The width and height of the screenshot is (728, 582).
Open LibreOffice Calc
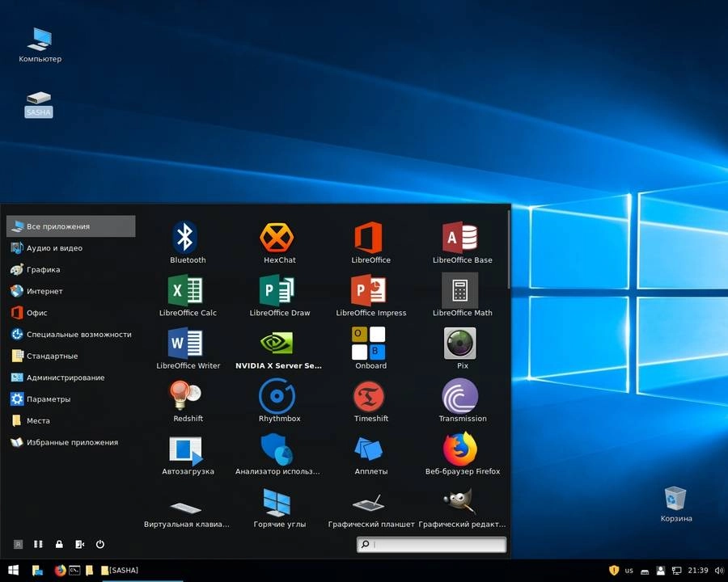pyautogui.click(x=188, y=295)
